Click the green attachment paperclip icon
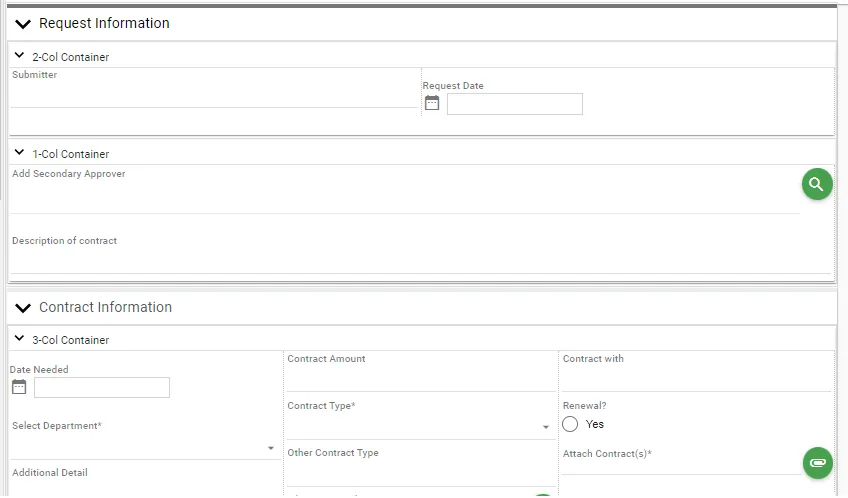The height and width of the screenshot is (498, 848). (x=817, y=463)
